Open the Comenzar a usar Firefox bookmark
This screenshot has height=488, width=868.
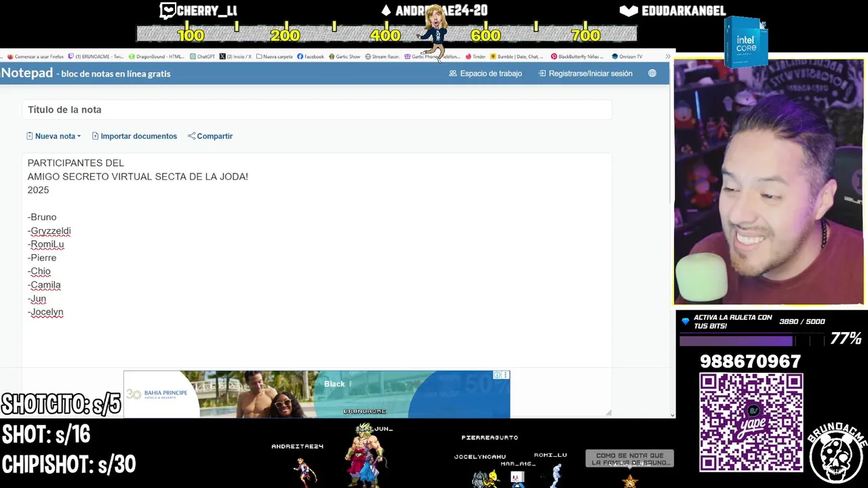35,57
